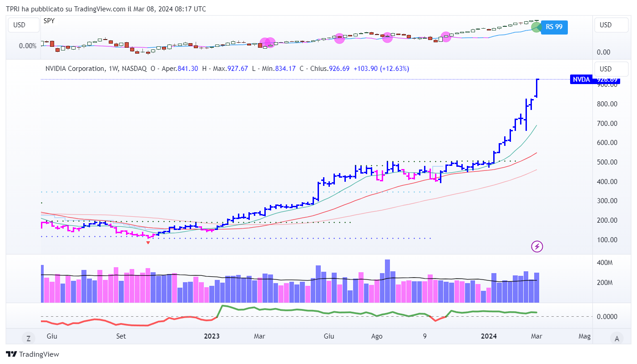
Task: Click the green circle beside RS 99
Action: pyautogui.click(x=536, y=27)
